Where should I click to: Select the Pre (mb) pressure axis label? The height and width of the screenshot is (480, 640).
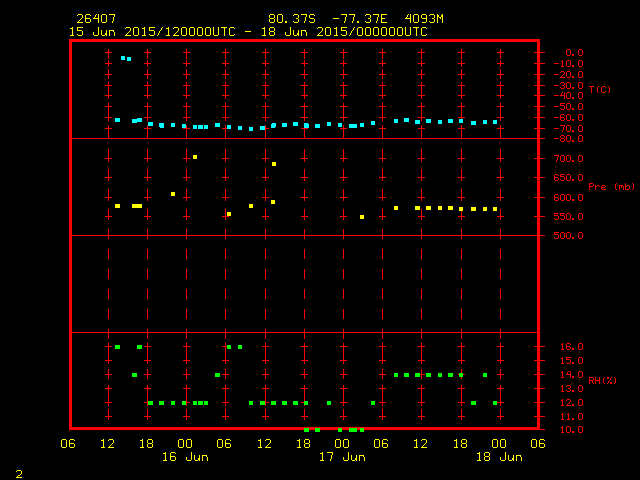click(610, 186)
